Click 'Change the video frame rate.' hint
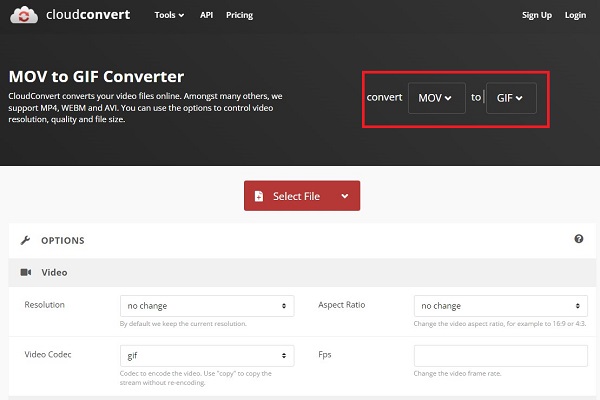Screen dimensions: 600x400 pyautogui.click(x=457, y=373)
